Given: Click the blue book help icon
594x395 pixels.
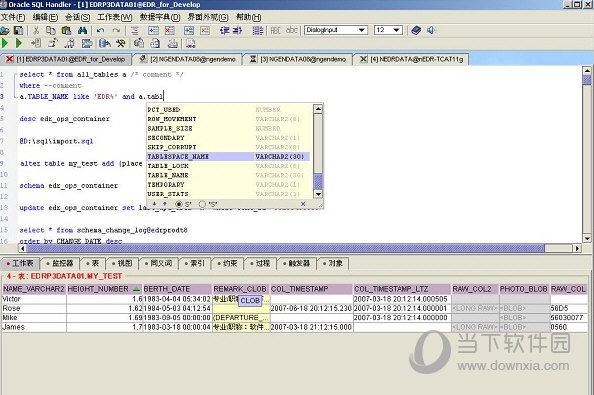Looking at the screenshot, I should (416, 30).
